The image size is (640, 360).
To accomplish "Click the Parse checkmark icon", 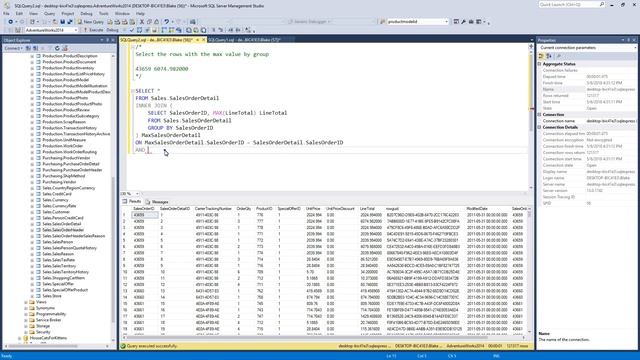I will click(132, 30).
